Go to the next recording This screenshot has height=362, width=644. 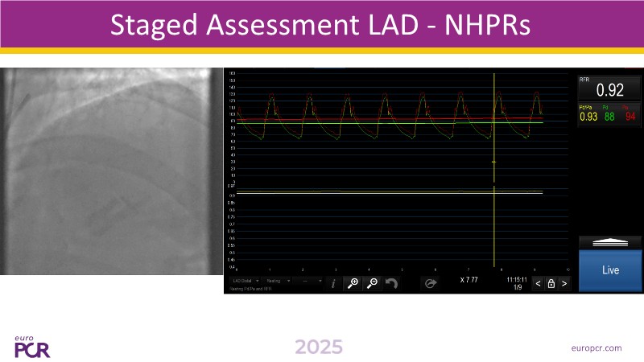pos(564,283)
